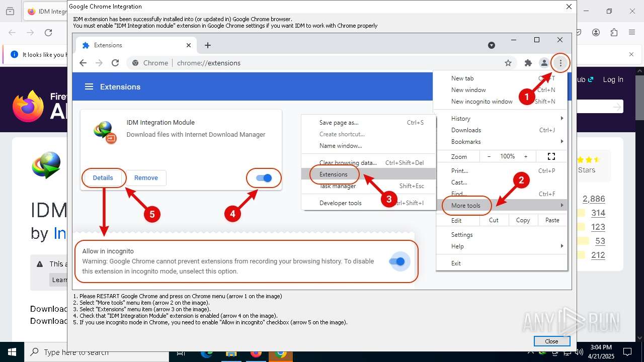The image size is (644, 362).
Task: Click the Firefox extensions puzzle icon
Action: pos(614,33)
